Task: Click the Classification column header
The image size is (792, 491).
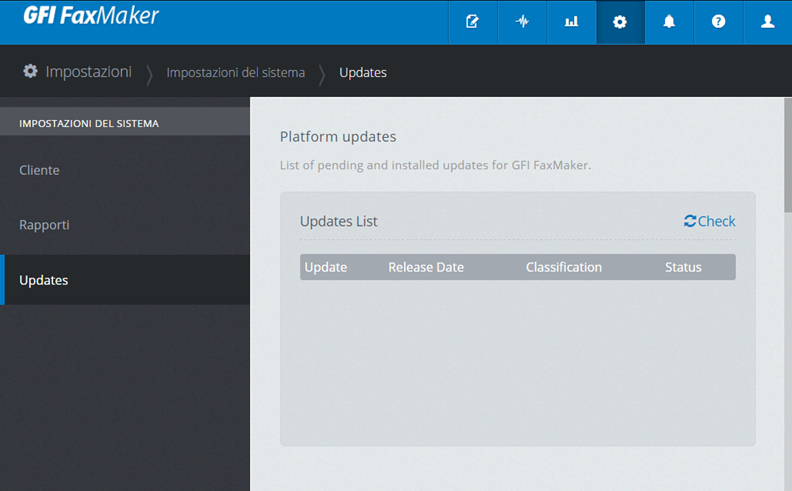Action: [564, 267]
